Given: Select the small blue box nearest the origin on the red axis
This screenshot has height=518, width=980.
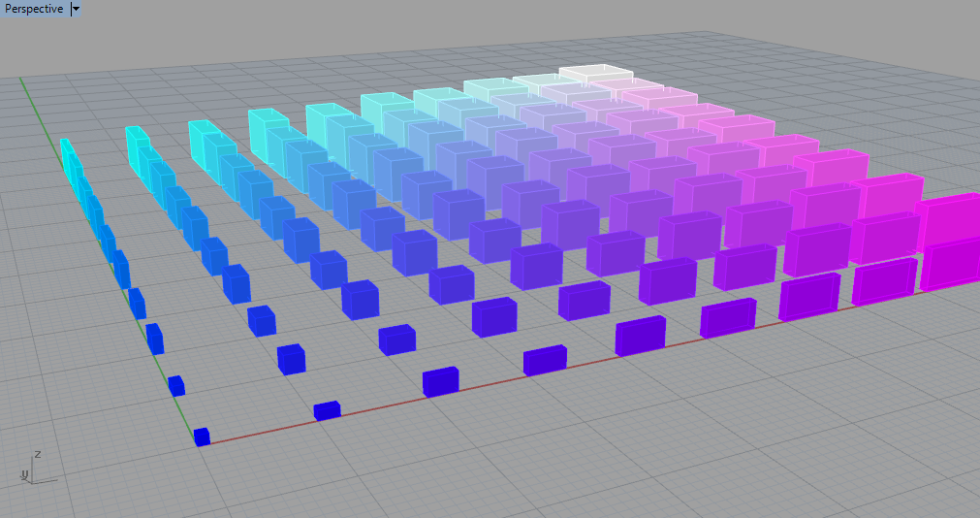Looking at the screenshot, I should coord(327,410).
